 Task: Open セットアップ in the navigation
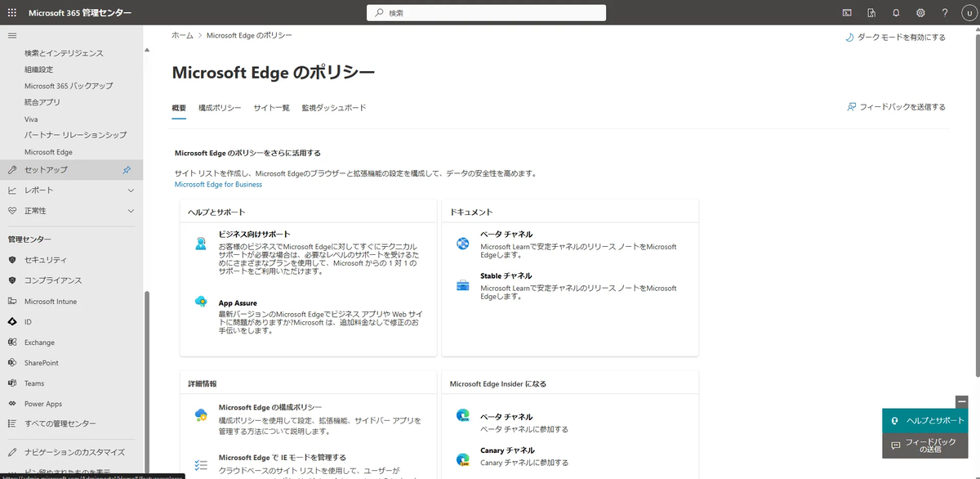point(71,170)
